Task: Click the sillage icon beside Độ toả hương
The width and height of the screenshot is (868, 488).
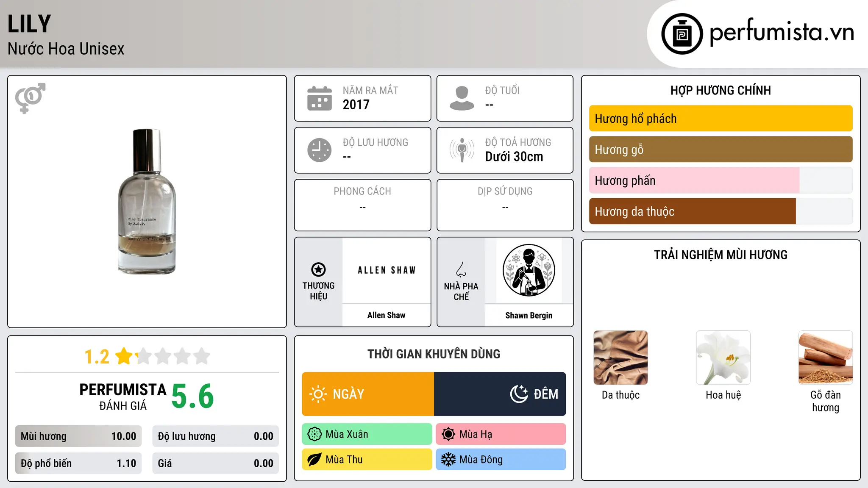Action: click(462, 150)
